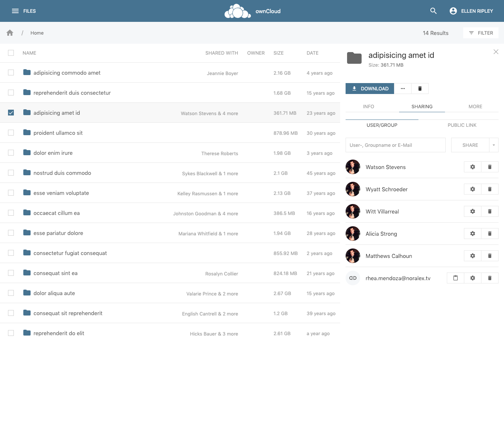This screenshot has width=504, height=431.
Task: Close the details sidebar
Action: click(x=496, y=52)
